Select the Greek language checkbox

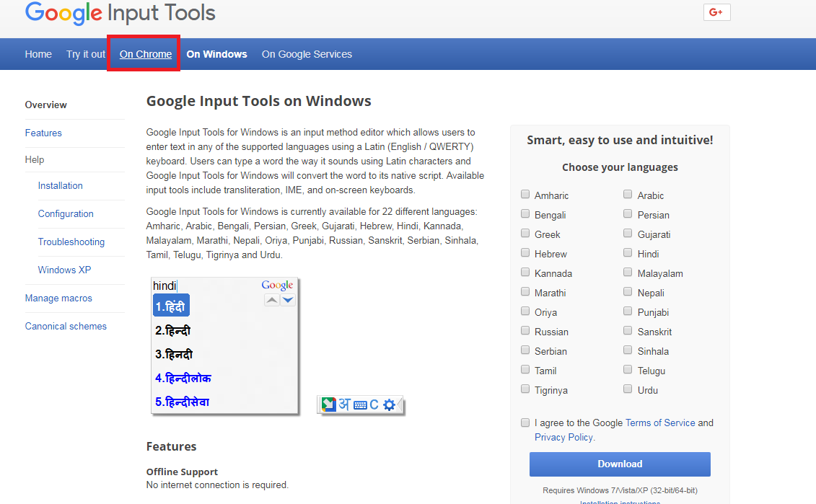[525, 234]
